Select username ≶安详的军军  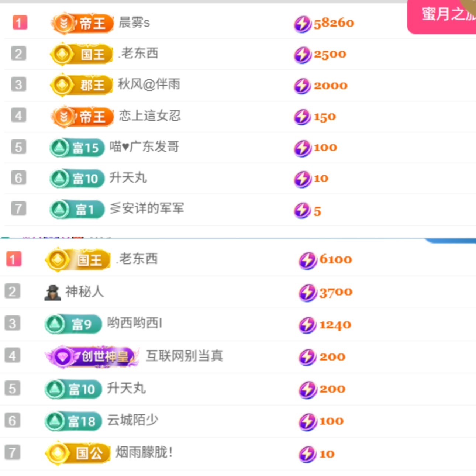pos(146,208)
